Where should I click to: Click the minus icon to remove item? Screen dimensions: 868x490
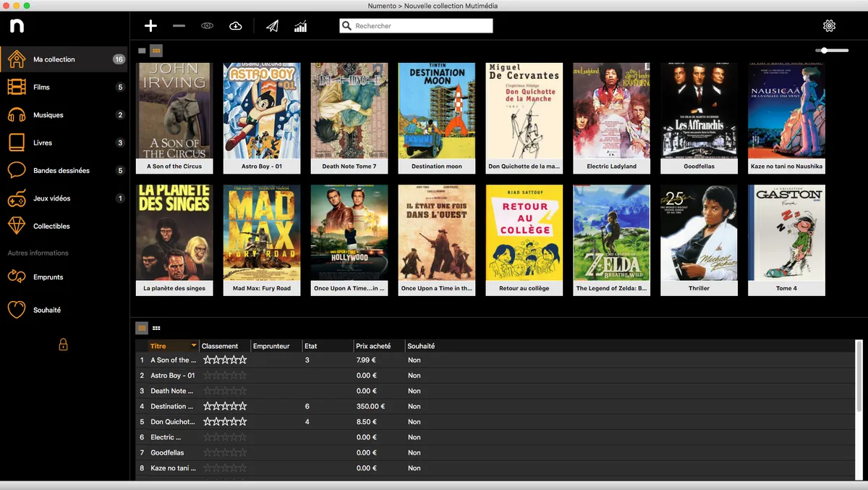pos(179,26)
